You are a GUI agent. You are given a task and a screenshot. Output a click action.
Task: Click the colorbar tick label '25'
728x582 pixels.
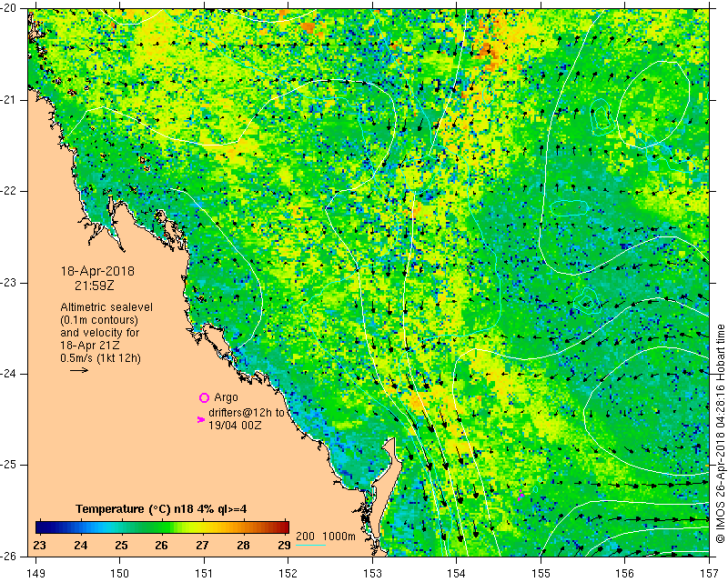(121, 546)
